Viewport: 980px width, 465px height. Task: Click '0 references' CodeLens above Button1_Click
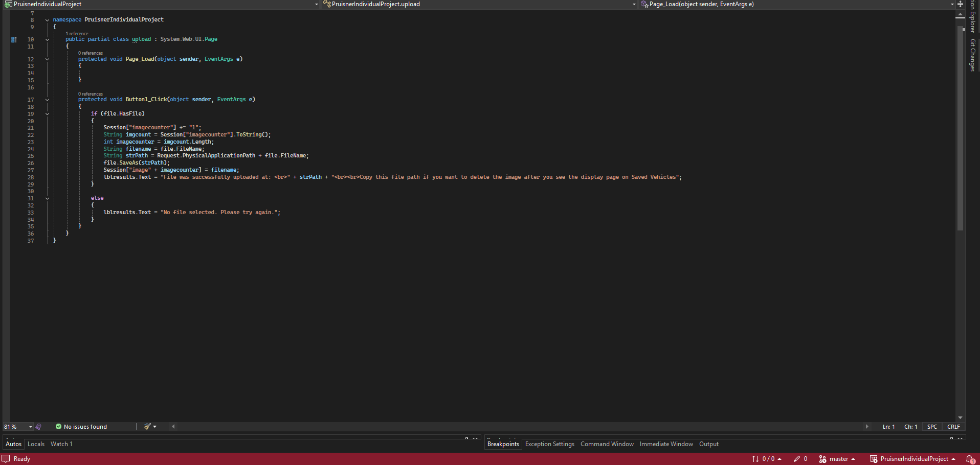[x=91, y=94]
